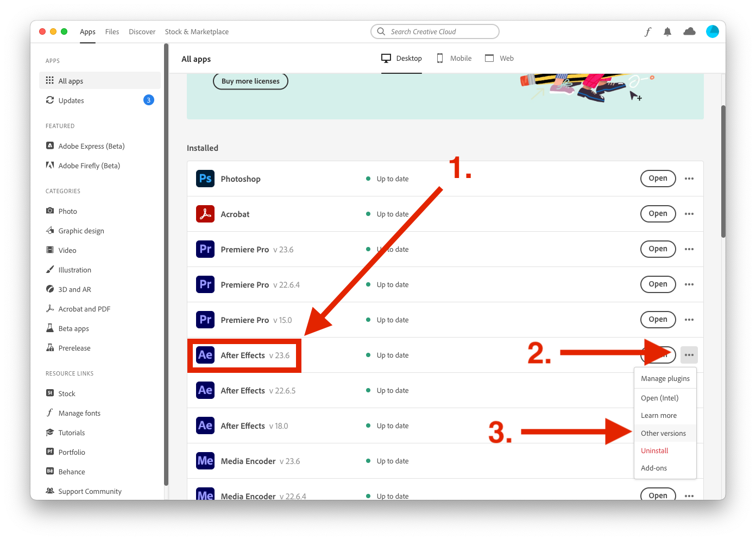Image resolution: width=756 pixels, height=540 pixels.
Task: Click the sidebar vertical scrollbar
Action: click(x=166, y=264)
